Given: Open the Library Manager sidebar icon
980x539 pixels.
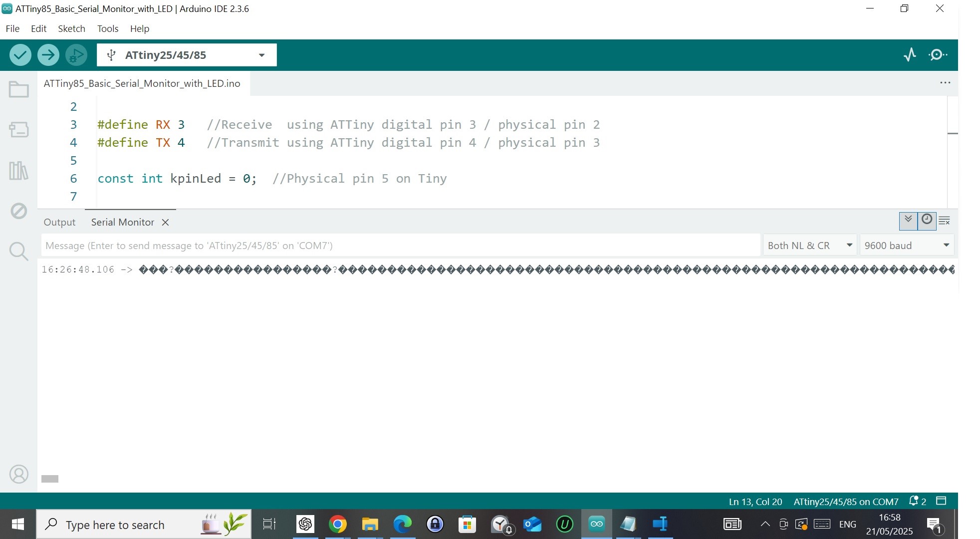Looking at the screenshot, I should click(x=19, y=171).
